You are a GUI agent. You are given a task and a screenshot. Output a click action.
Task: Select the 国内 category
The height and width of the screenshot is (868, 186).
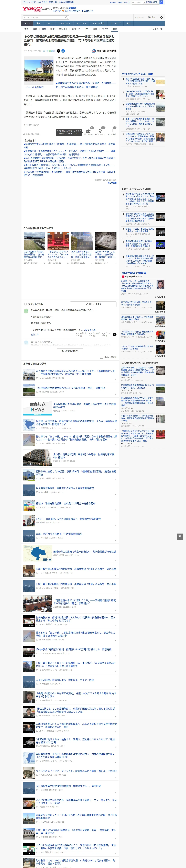[35, 29]
